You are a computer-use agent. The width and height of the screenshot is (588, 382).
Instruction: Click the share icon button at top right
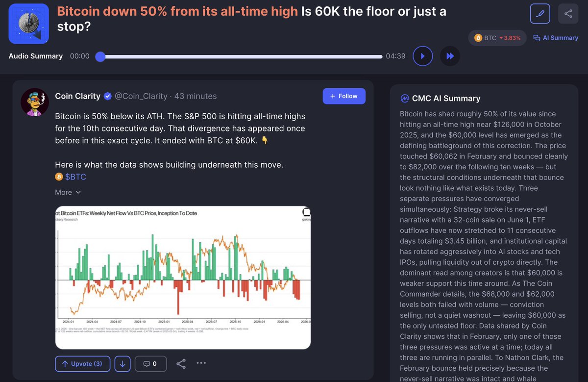pos(568,14)
